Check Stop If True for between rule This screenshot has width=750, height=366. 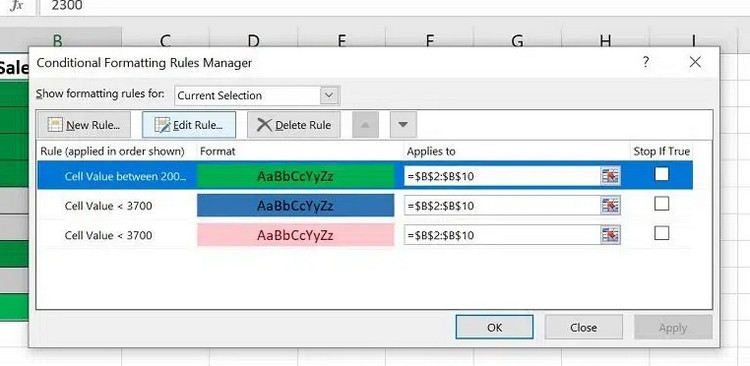coord(662,175)
